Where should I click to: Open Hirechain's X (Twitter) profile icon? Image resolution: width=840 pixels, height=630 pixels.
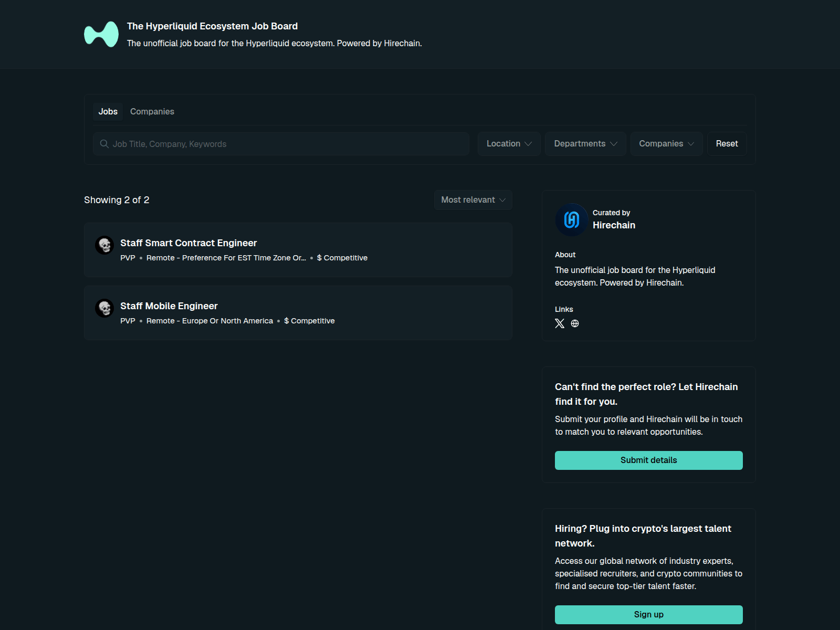click(x=559, y=323)
